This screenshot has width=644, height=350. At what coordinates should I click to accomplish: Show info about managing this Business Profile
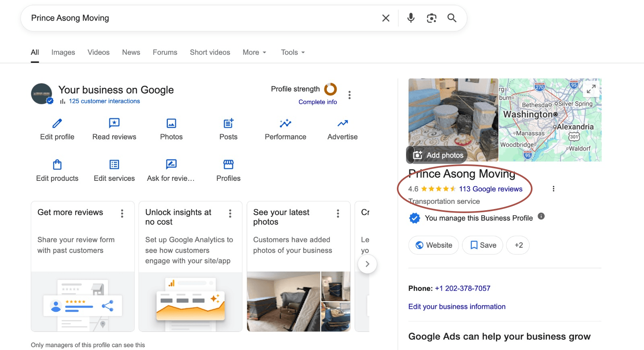tap(541, 216)
